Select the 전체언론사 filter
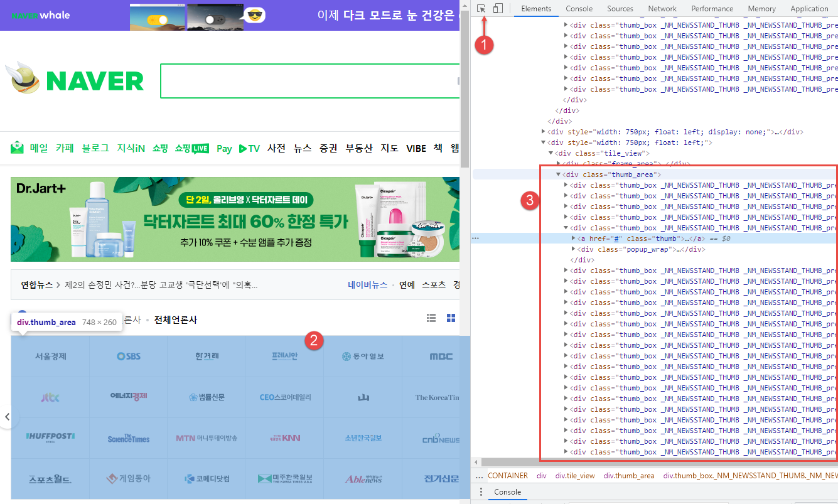Screen dimensions: 838x504 tap(176, 319)
